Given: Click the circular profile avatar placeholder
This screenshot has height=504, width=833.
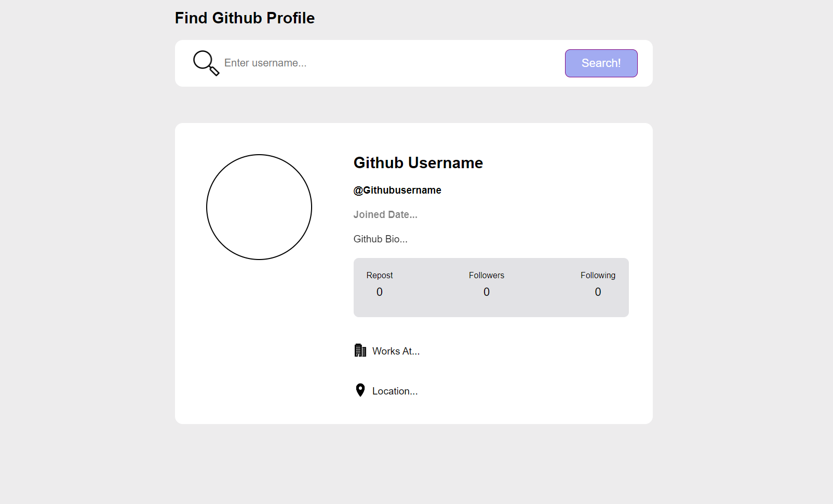Looking at the screenshot, I should click(x=259, y=207).
